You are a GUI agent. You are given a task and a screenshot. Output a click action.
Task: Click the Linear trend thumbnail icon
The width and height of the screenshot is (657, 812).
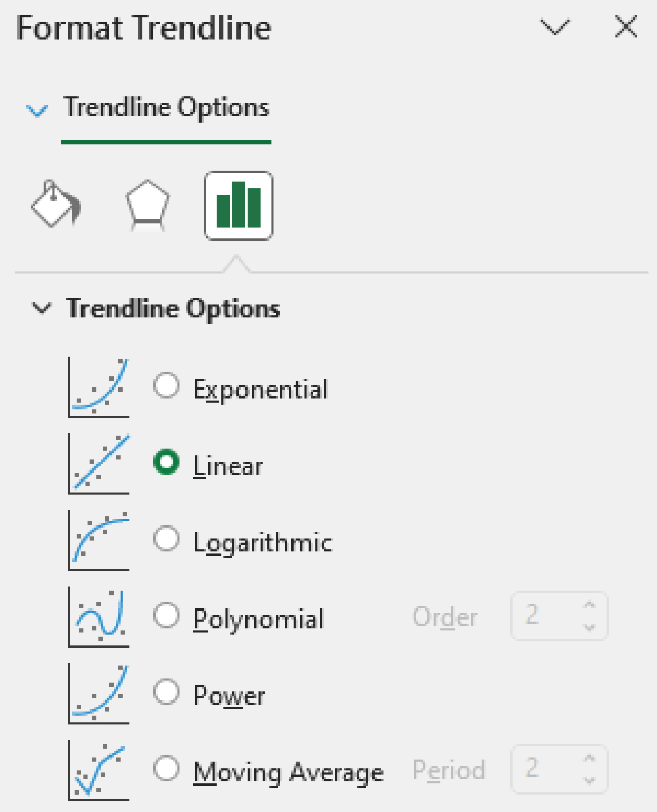pyautogui.click(x=99, y=464)
